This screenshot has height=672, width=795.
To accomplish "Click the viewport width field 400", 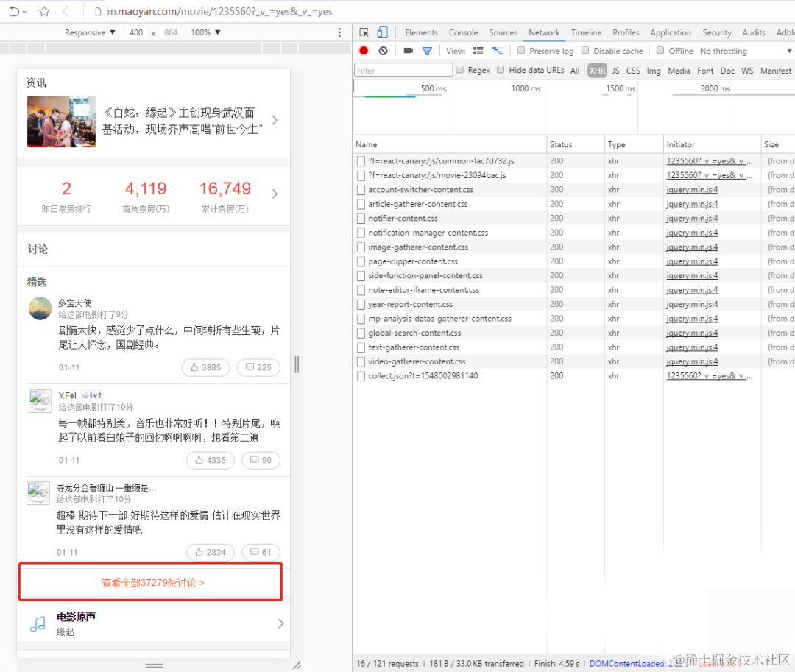I will (x=136, y=32).
